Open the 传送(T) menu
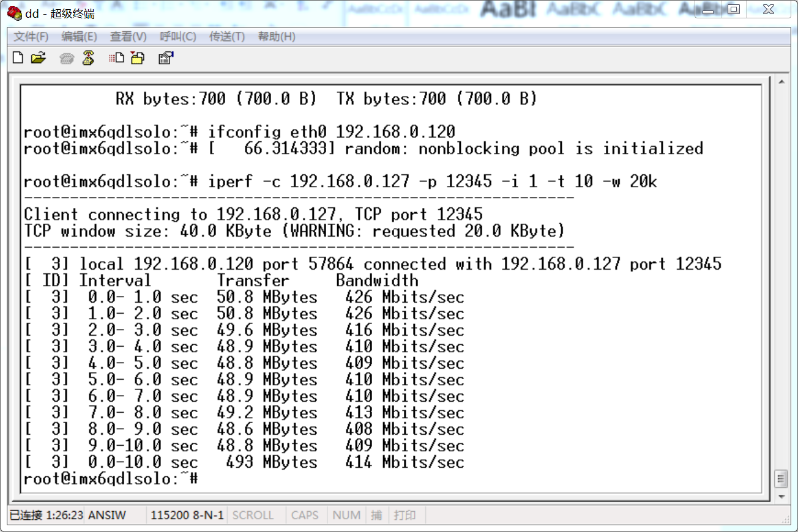 [227, 37]
